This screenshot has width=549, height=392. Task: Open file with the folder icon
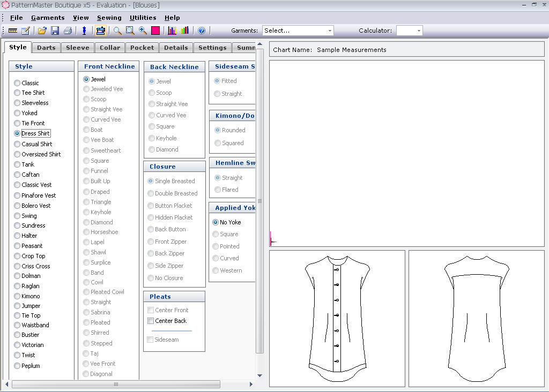(x=42, y=31)
